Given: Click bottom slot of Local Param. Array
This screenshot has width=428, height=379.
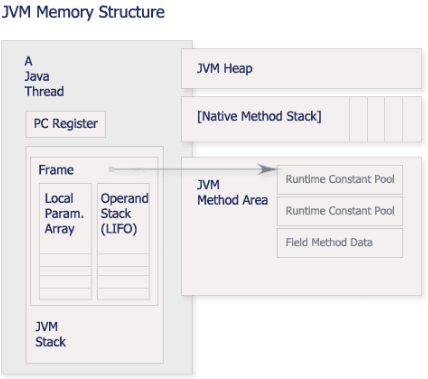Looking at the screenshot, I should [65, 294].
